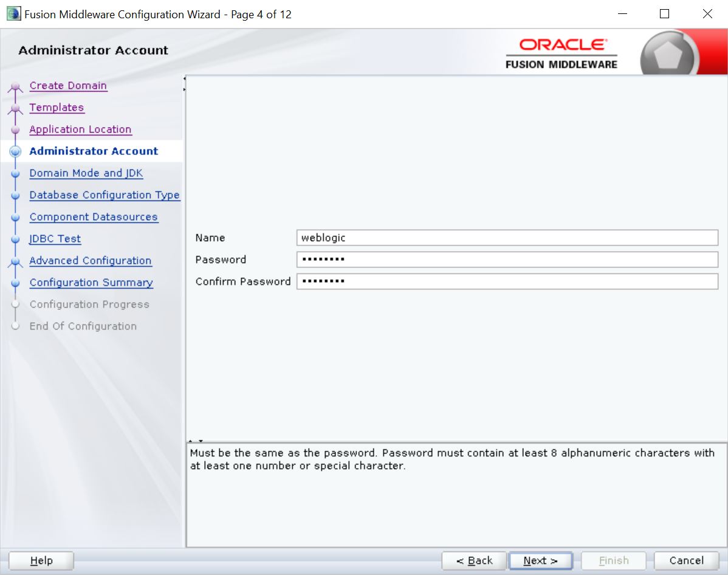Close the Configuration Wizard window
The image size is (728, 575).
[707, 14]
